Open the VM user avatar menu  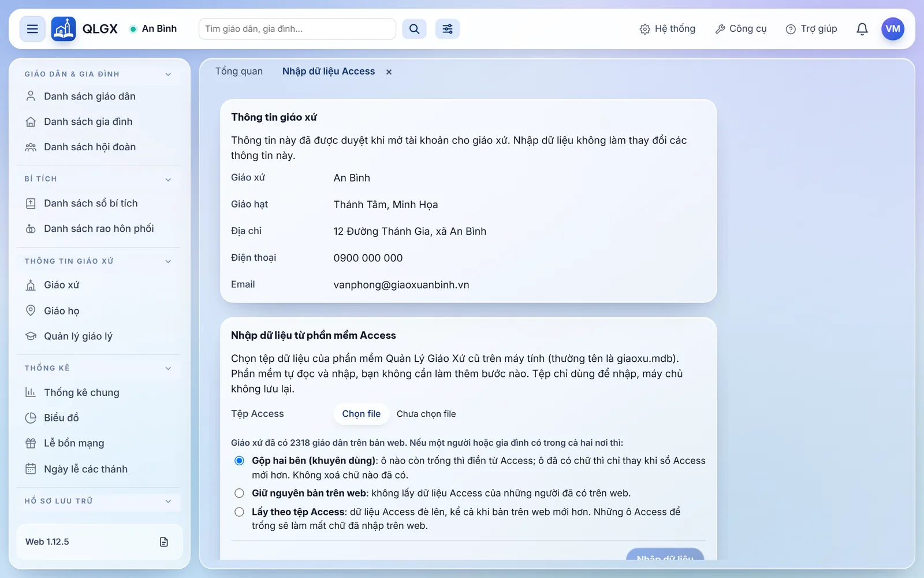[x=893, y=29]
